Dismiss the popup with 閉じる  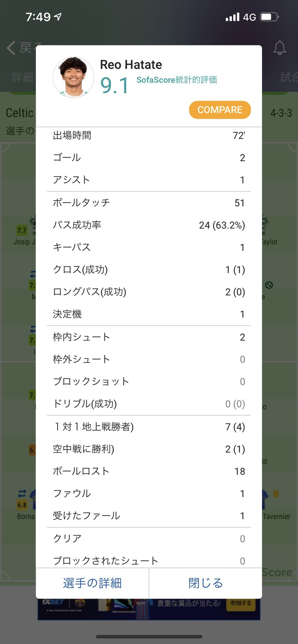point(206,583)
